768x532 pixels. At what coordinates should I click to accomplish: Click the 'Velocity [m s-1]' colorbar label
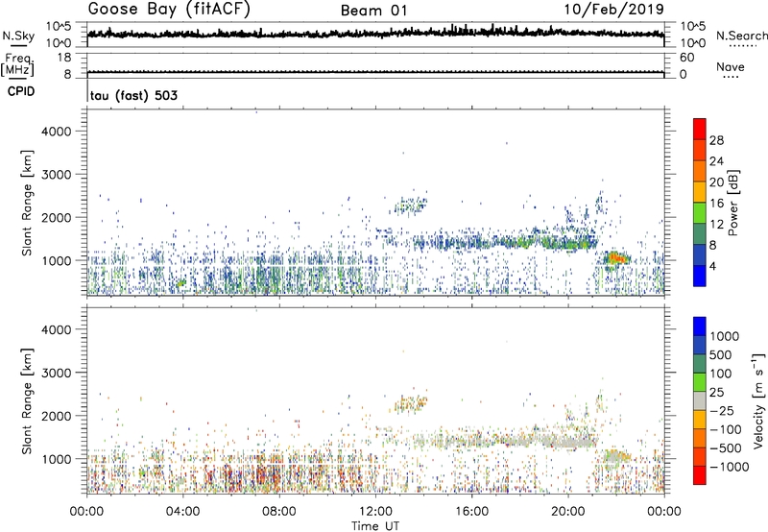point(758,400)
